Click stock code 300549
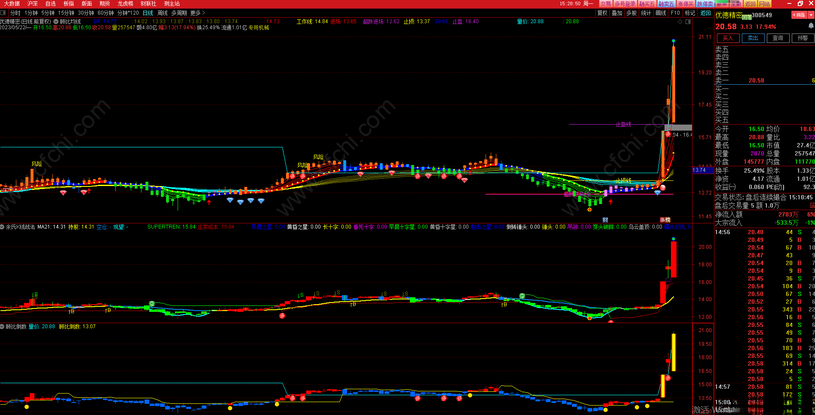 coord(761,16)
